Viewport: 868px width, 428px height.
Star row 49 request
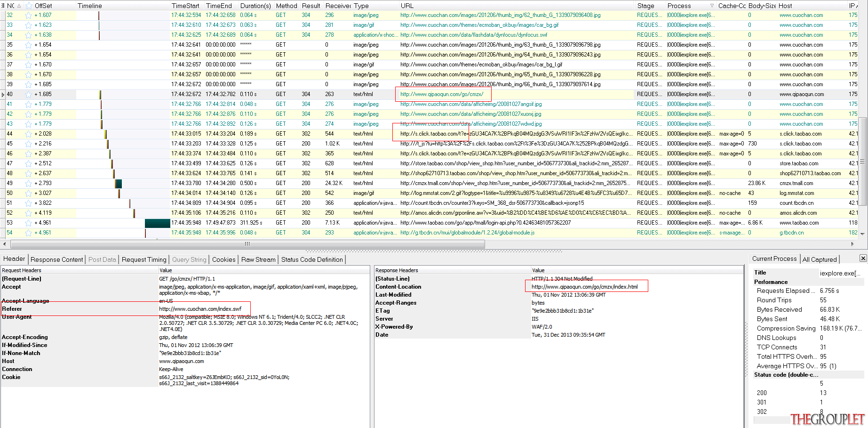[x=28, y=183]
